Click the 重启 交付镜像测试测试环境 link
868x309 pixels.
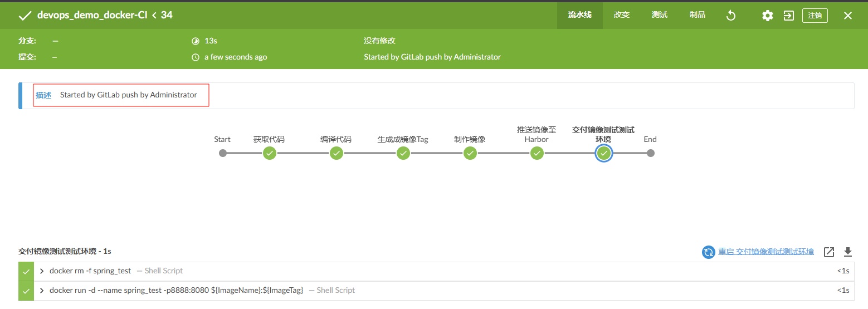[765, 252]
